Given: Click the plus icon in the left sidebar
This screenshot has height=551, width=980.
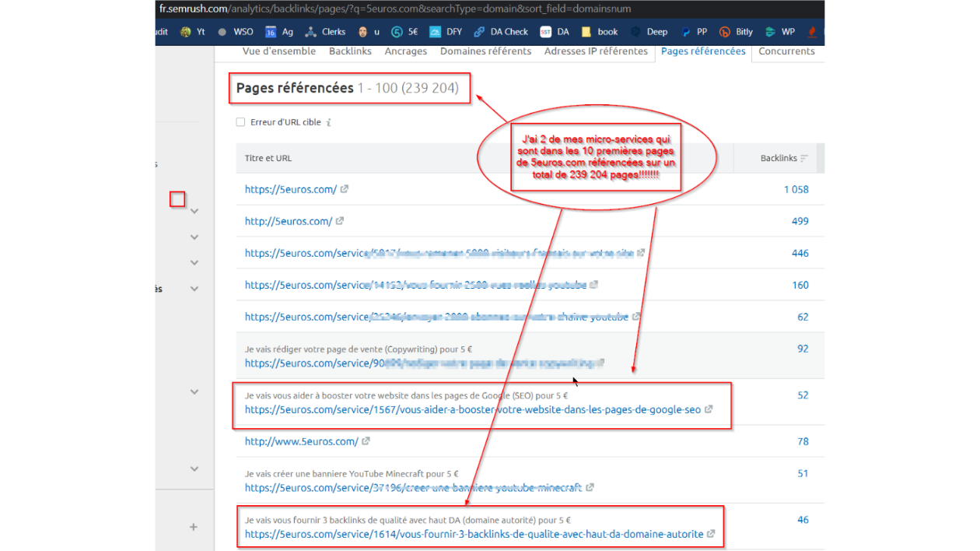Looking at the screenshot, I should point(194,527).
